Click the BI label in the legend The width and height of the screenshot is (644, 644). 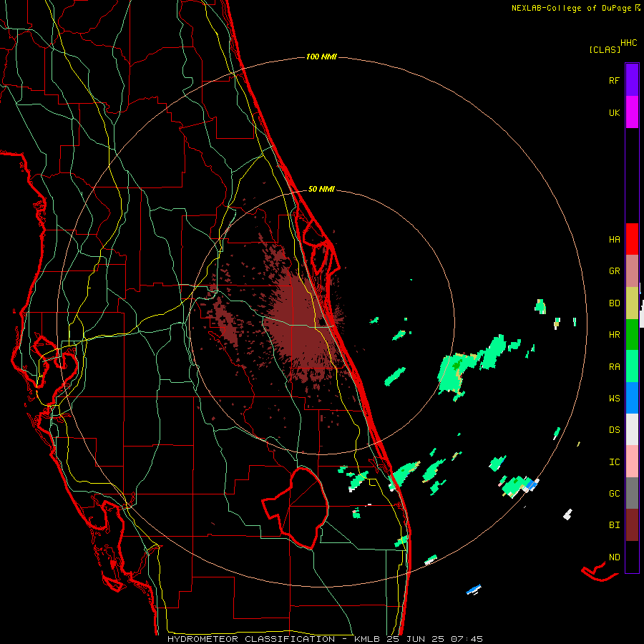pyautogui.click(x=614, y=525)
